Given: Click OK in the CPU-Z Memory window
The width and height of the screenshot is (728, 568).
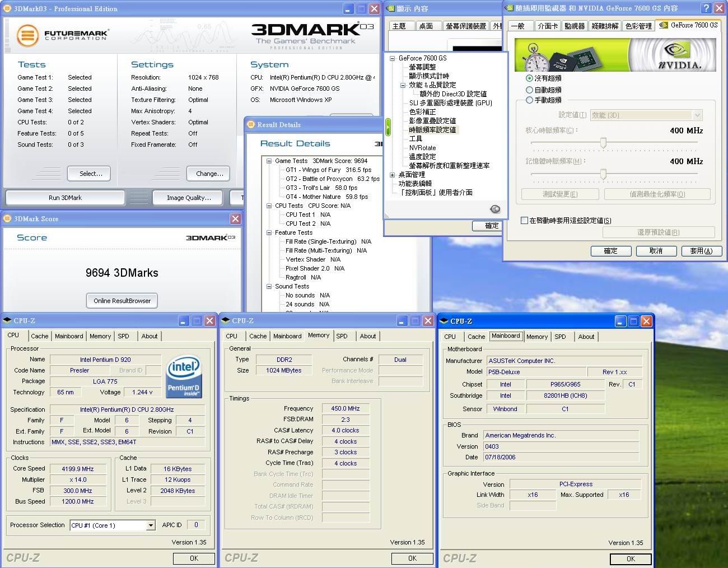Looking at the screenshot, I should point(412,558).
